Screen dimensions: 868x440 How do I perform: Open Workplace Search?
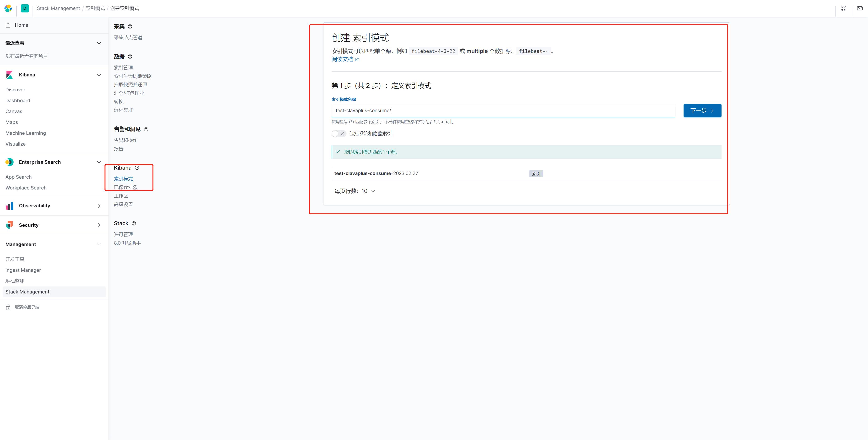click(26, 188)
